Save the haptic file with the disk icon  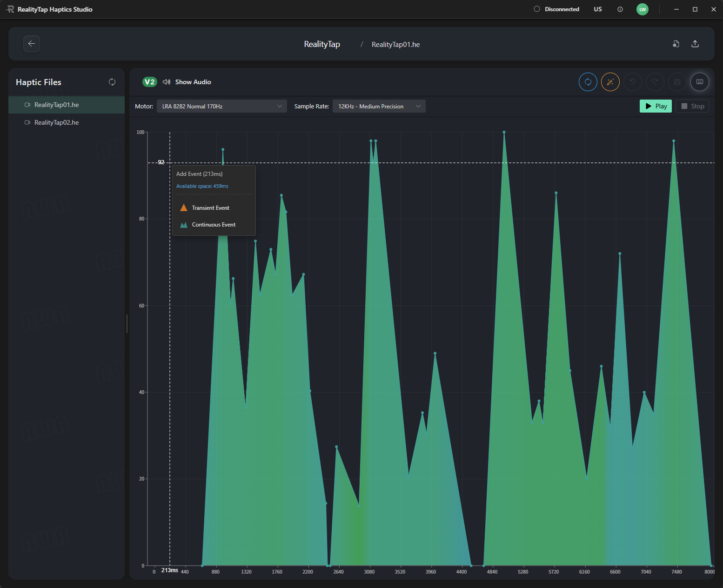(677, 82)
